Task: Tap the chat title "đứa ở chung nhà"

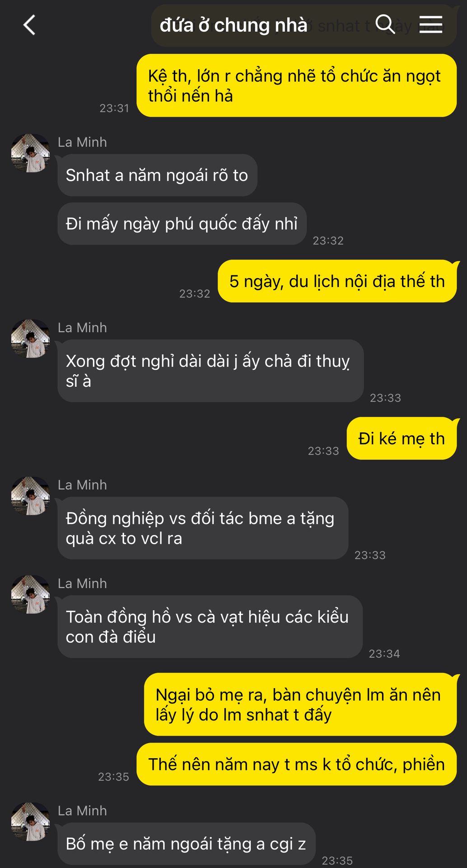Action: [x=233, y=25]
